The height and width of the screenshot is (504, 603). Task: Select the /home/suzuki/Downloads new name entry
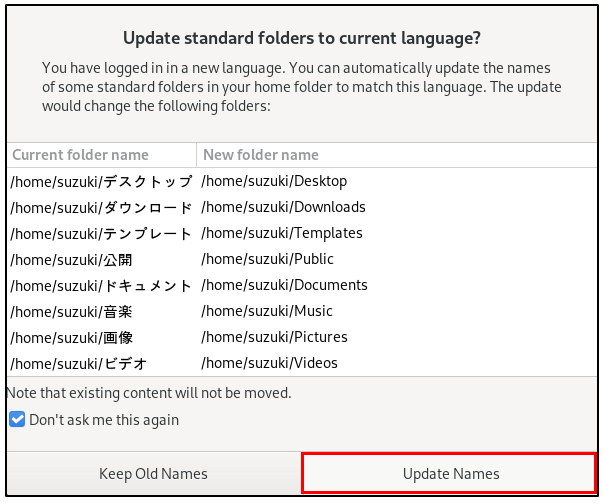[283, 207]
